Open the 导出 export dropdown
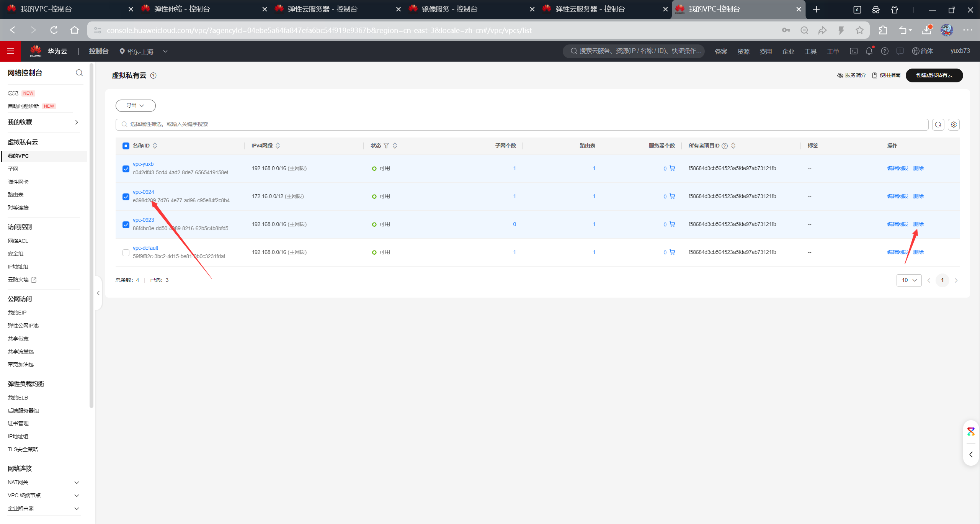 136,106
